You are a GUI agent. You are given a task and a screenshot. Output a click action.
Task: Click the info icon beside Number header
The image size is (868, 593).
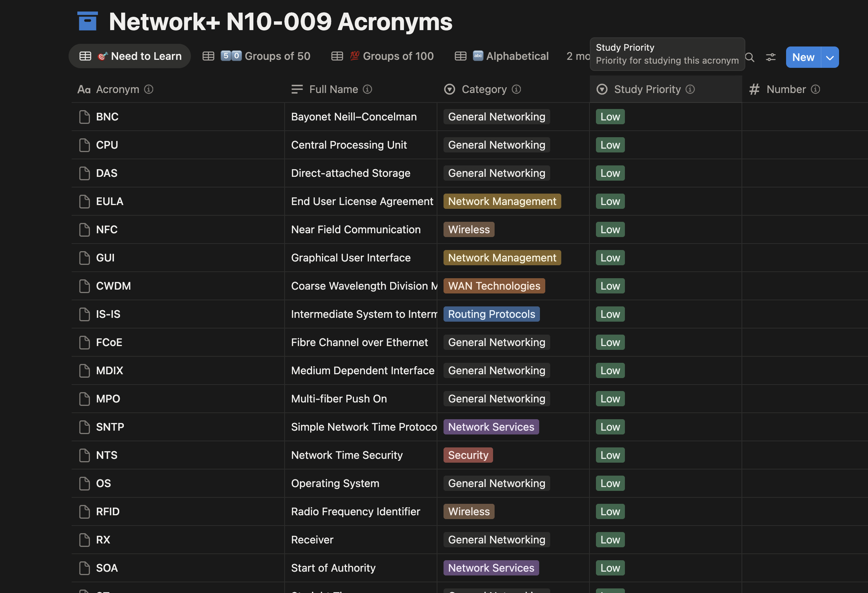815,89
